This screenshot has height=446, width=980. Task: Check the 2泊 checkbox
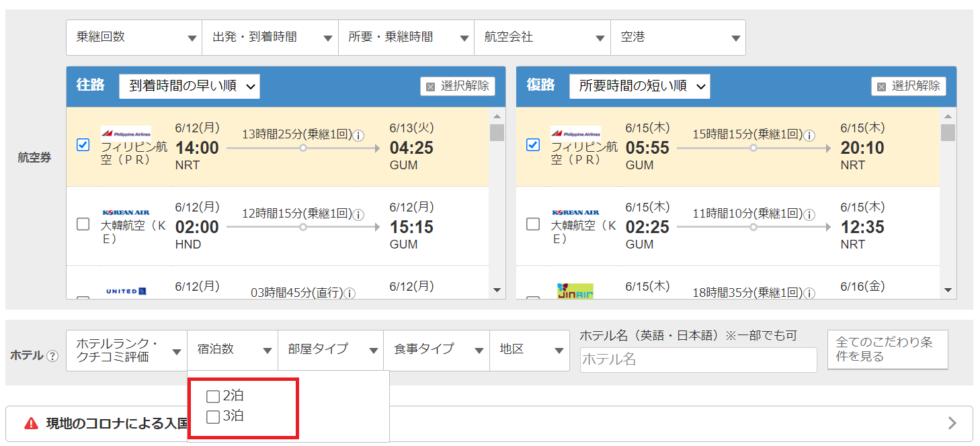point(213,396)
